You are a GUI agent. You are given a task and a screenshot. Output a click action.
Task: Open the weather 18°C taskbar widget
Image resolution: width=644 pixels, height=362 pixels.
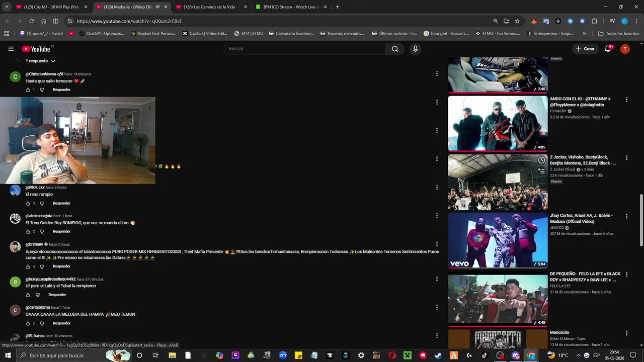pyautogui.click(x=558, y=355)
